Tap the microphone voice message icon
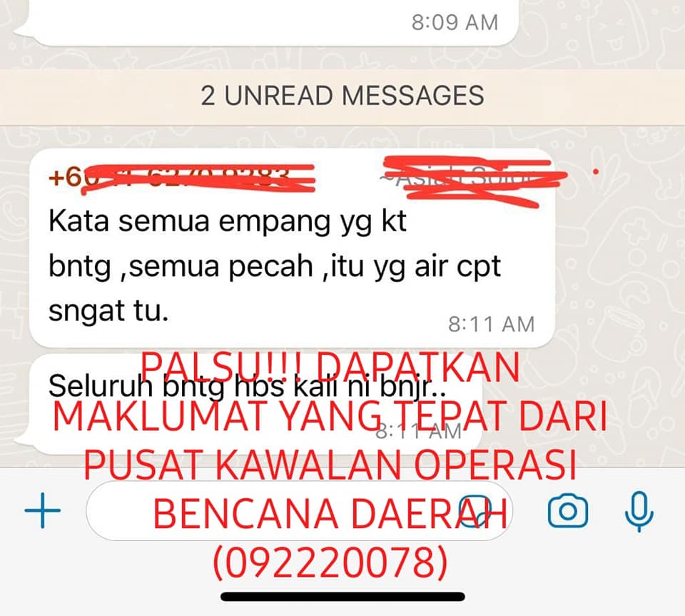 [639, 510]
